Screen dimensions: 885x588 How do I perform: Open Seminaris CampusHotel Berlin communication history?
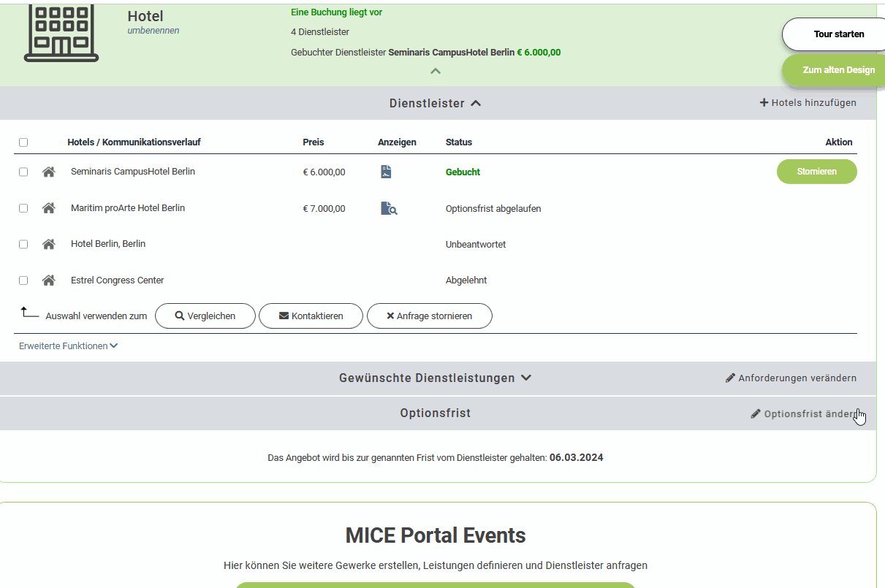click(133, 172)
